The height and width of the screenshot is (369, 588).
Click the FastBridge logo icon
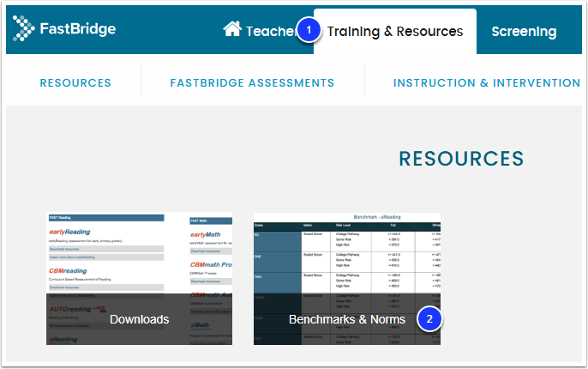click(x=23, y=28)
